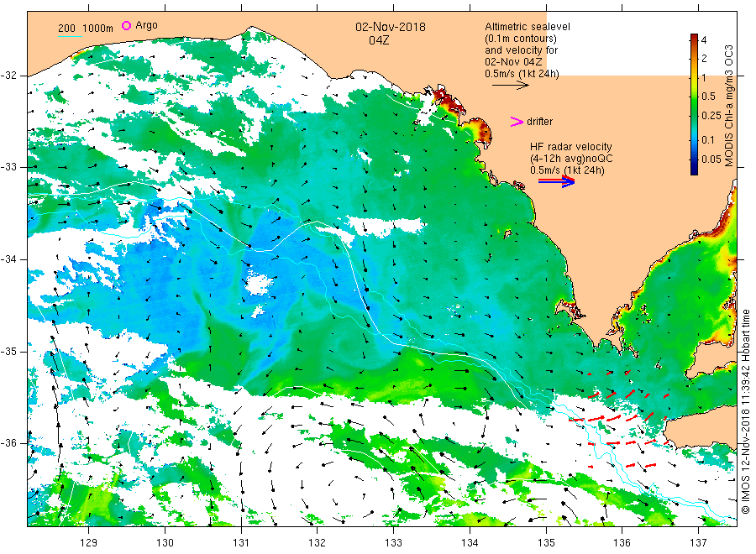Click the magenta drifter arrow legend symbol
The height and width of the screenshot is (554, 756).
[x=517, y=122]
